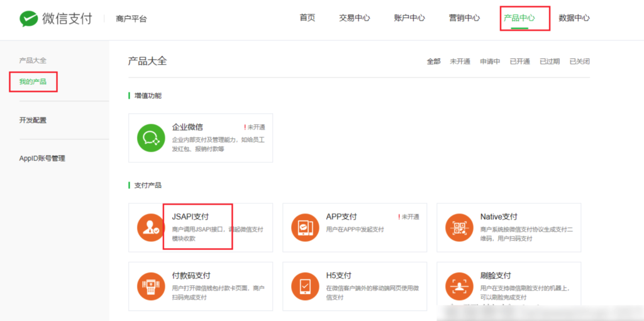The image size is (644, 321).
Task: Click the Native支付 QR code icon
Action: coord(459,227)
